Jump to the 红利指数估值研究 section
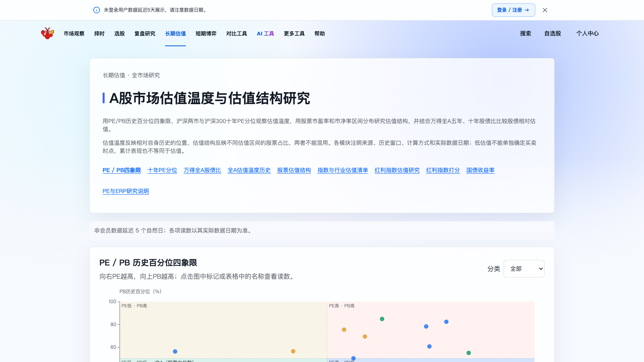 click(x=397, y=170)
